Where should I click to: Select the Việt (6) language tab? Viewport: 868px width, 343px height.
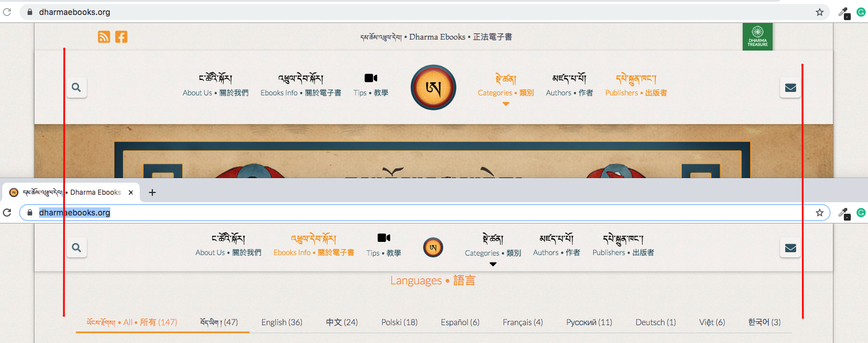click(712, 322)
